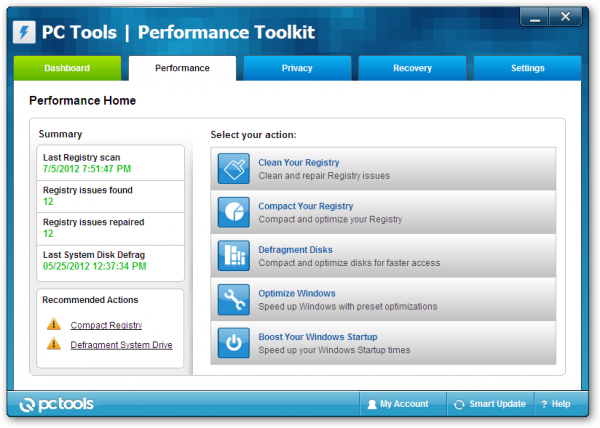Open the Help button label
Viewport: 600px width, 428px height.
[x=561, y=404]
